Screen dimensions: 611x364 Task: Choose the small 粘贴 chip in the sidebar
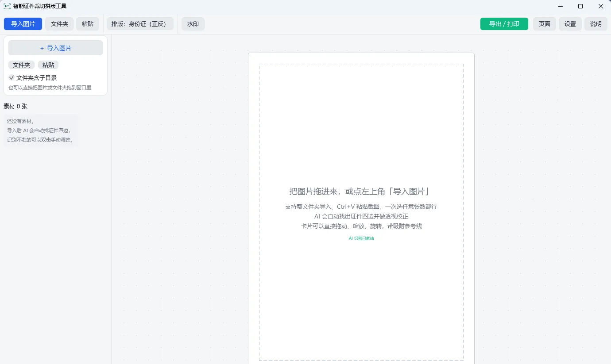(x=48, y=65)
